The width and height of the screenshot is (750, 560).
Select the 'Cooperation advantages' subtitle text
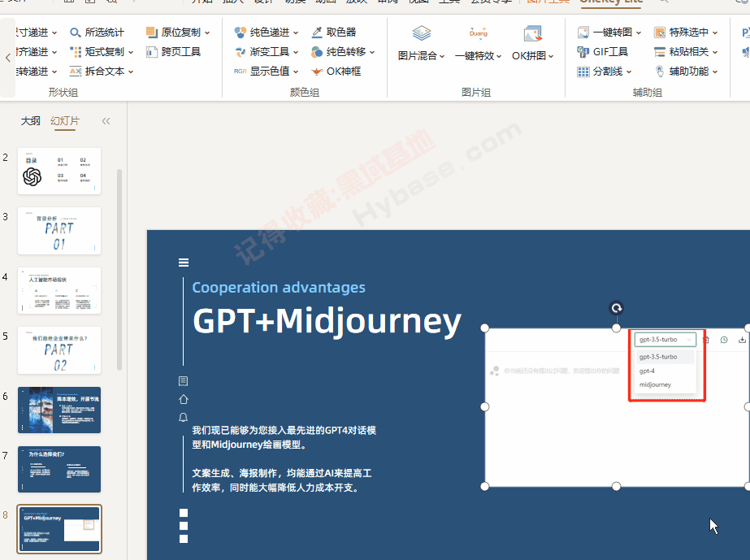(x=279, y=287)
